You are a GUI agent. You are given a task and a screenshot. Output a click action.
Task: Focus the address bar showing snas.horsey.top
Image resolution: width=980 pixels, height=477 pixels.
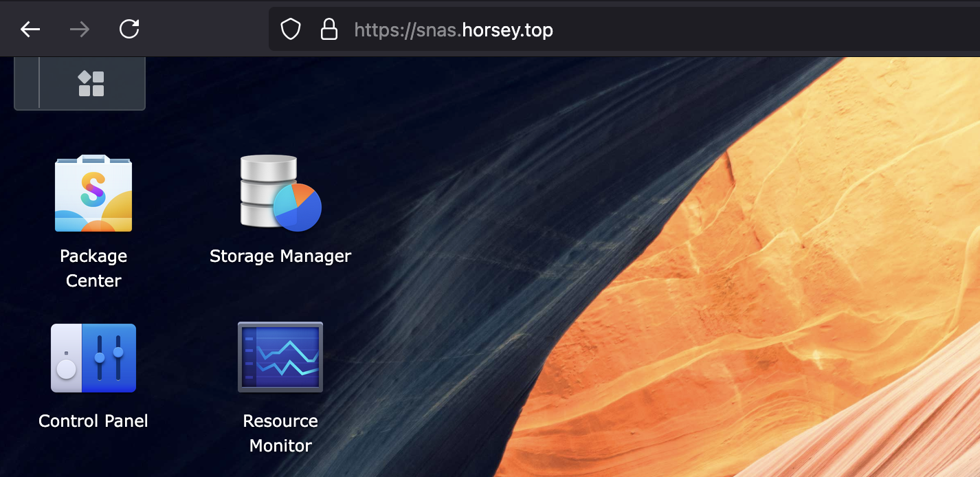(x=454, y=30)
